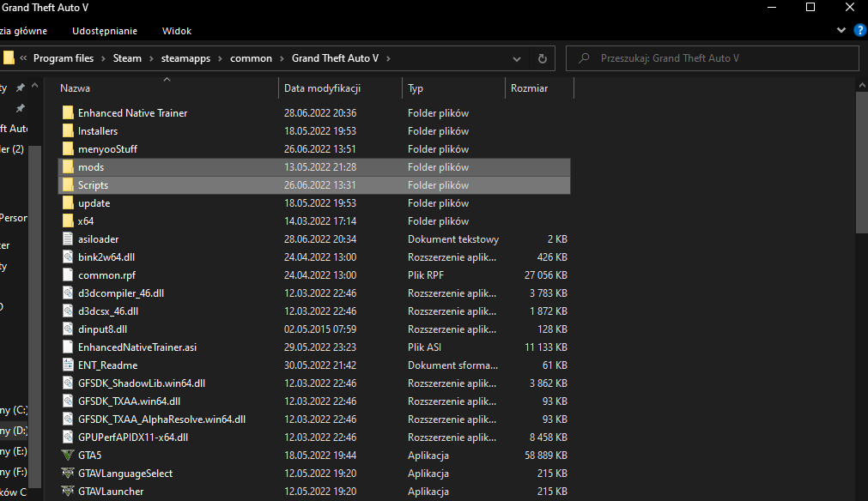Open the Udostępnianie ribbon tab

[105, 31]
